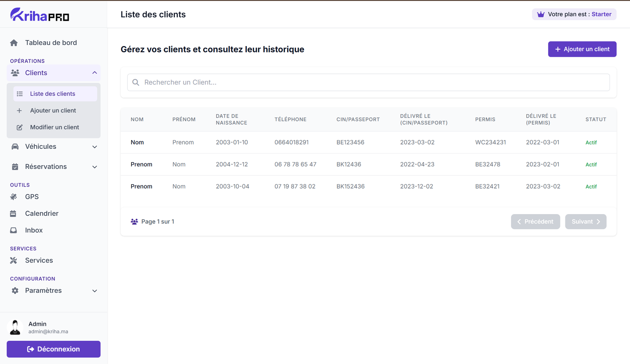Expand the Réservations menu

point(94,167)
